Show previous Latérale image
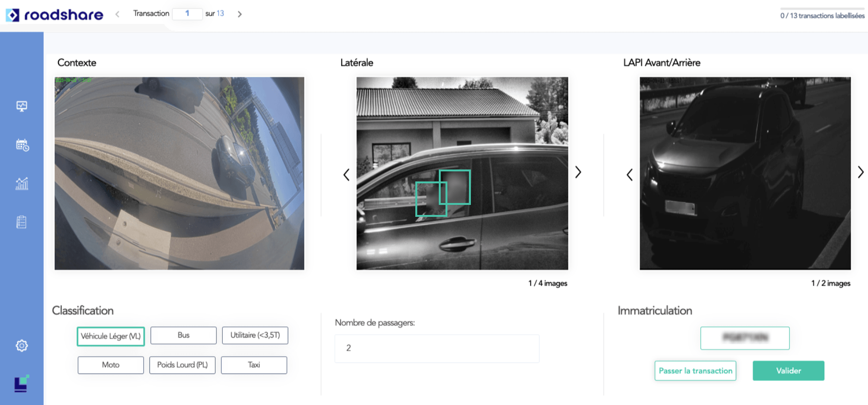The image size is (868, 405). 346,175
